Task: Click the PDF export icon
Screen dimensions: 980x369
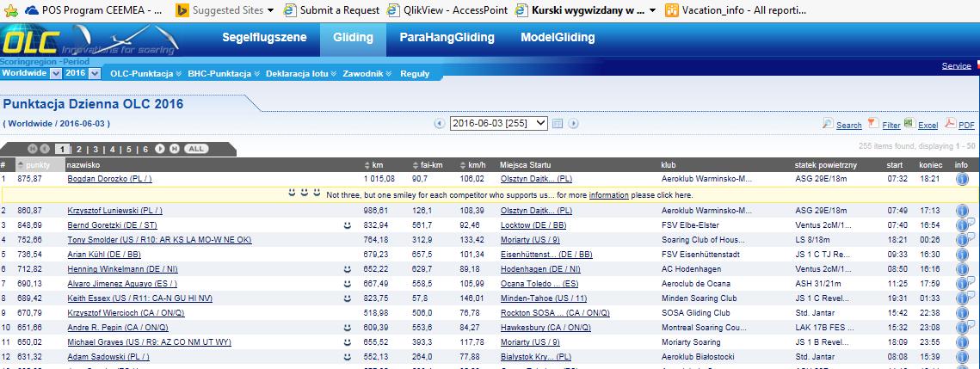Action: (950, 123)
